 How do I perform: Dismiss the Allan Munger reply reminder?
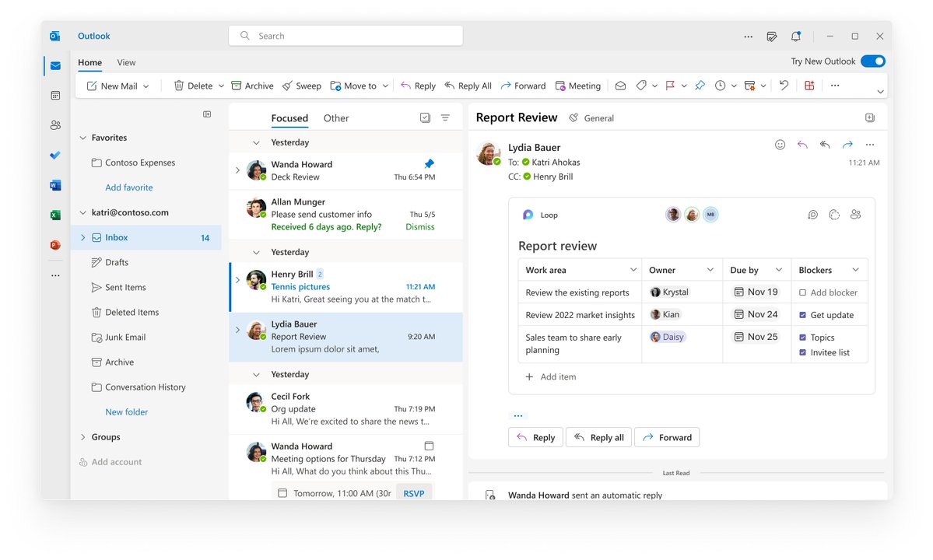pyautogui.click(x=420, y=227)
